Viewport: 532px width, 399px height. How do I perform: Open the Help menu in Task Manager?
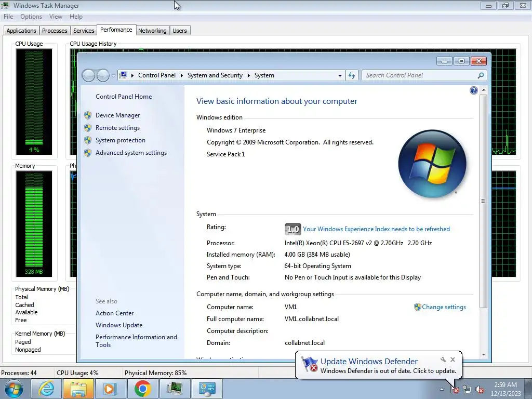(x=76, y=17)
